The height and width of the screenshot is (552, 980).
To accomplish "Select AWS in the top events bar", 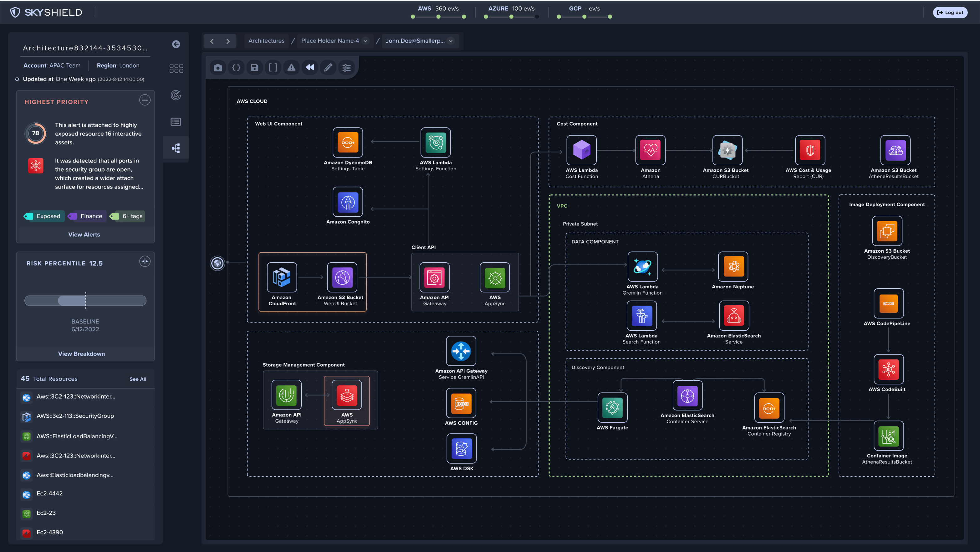I will 424,8.
